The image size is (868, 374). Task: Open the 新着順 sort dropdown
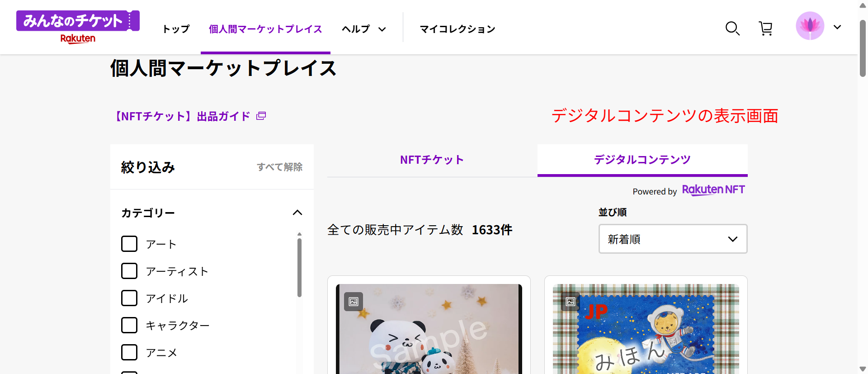tap(673, 239)
